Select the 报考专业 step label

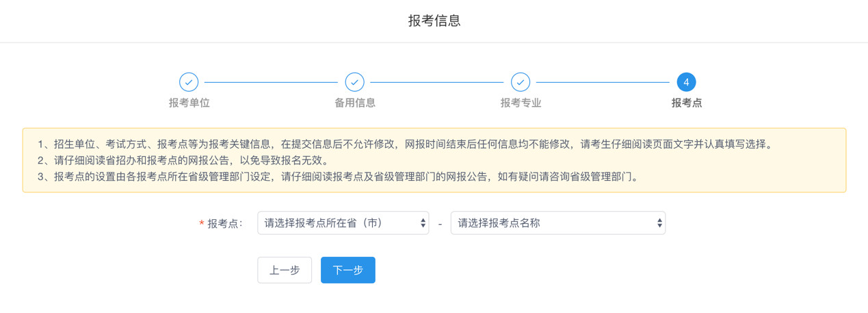(521, 103)
